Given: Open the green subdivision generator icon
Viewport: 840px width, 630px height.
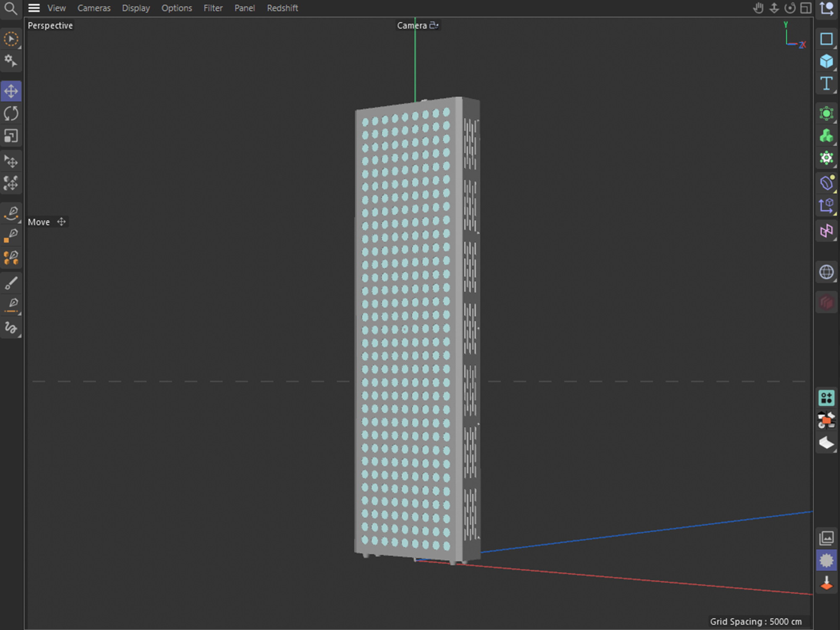Looking at the screenshot, I should pyautogui.click(x=827, y=114).
